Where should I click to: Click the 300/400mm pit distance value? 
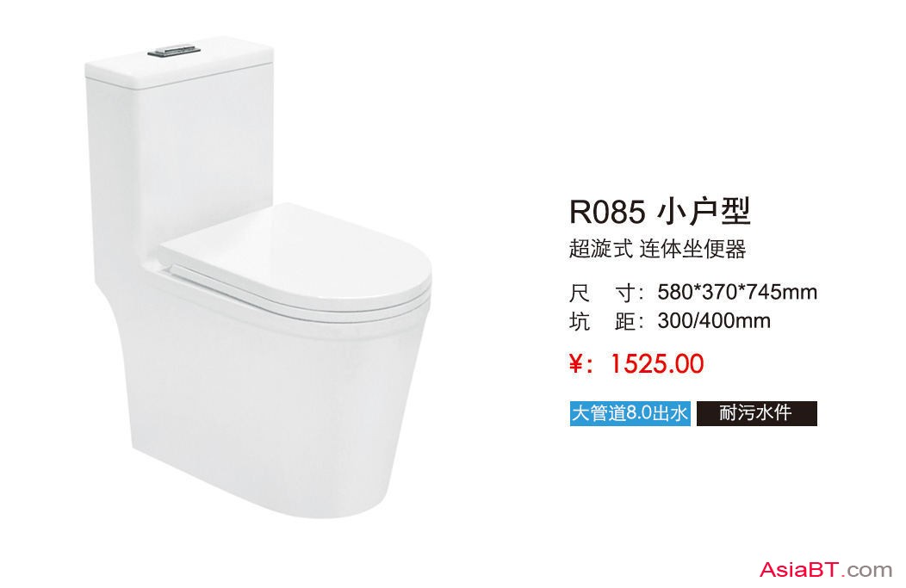click(x=714, y=320)
